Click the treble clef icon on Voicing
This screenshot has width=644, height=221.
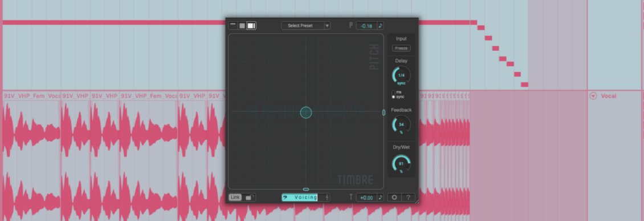pyautogui.click(x=327, y=198)
